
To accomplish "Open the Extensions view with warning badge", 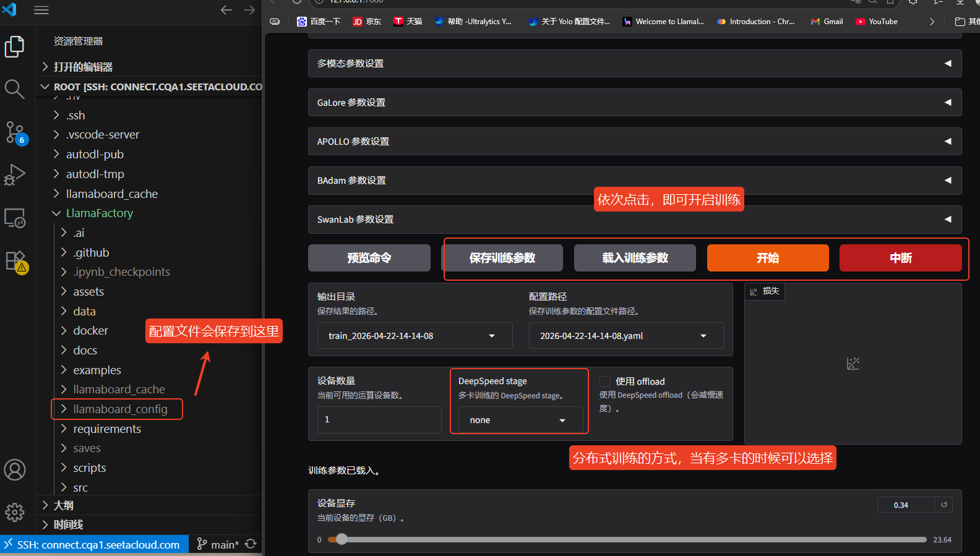I will click(15, 262).
